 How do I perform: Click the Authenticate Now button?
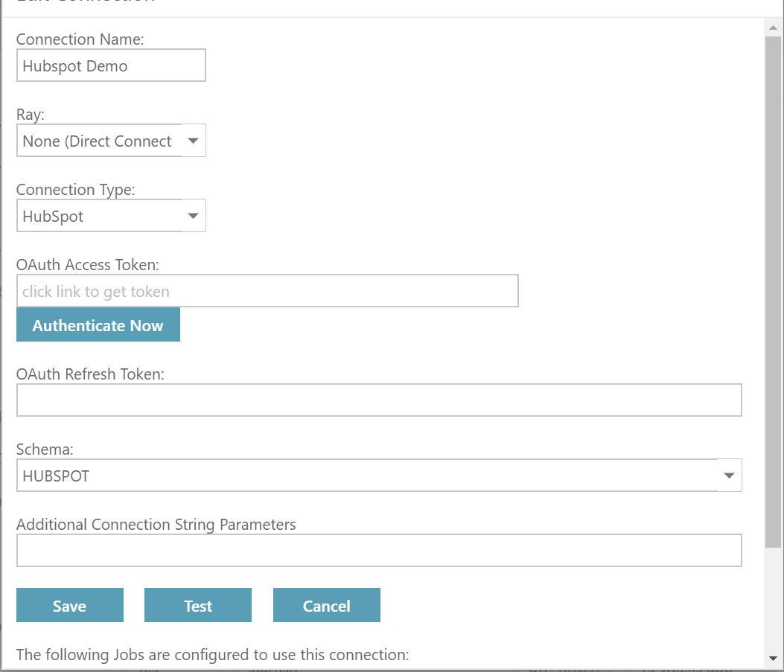pyautogui.click(x=98, y=324)
